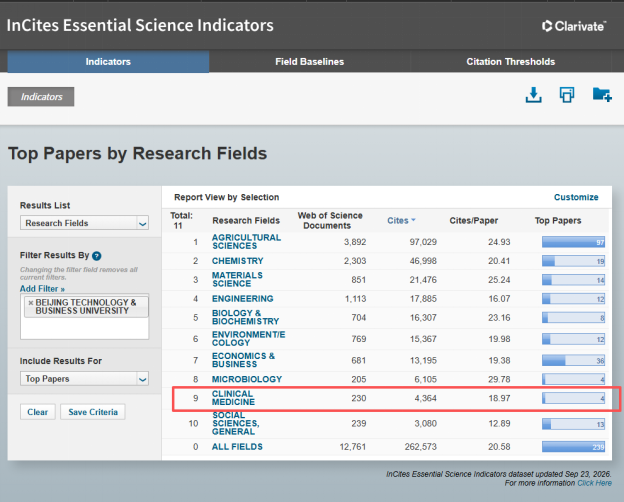Viewport: 624px width, 502px height.
Task: Click the Save Criteria button
Action: tap(93, 412)
